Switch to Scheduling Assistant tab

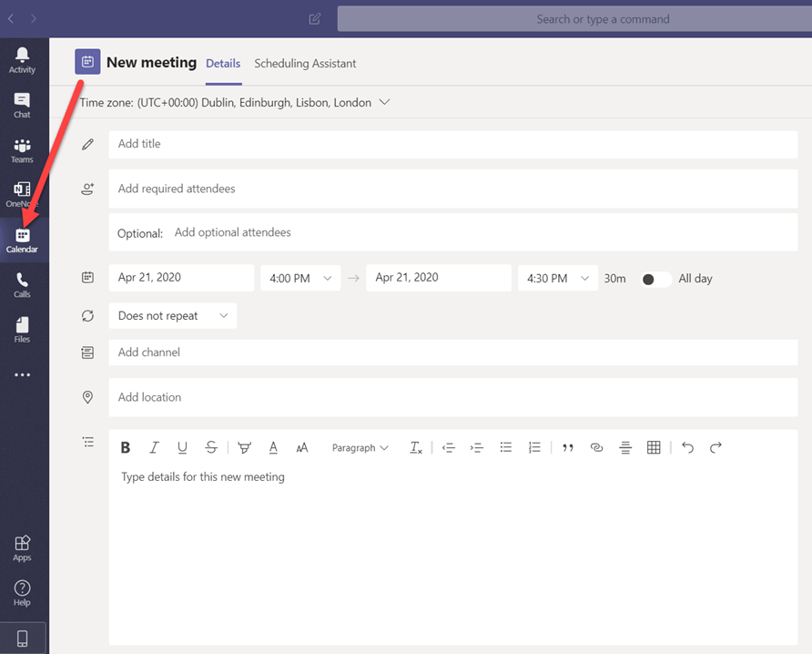[x=305, y=64]
